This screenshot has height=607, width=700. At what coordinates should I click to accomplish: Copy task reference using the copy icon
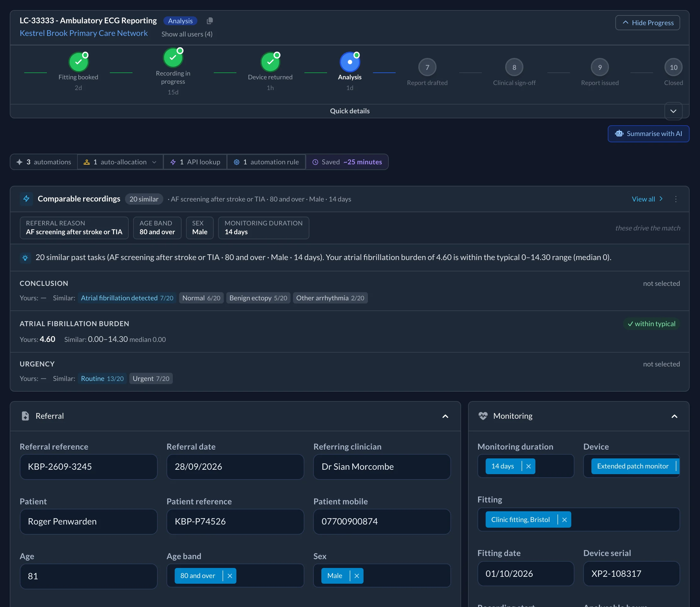[x=210, y=21]
